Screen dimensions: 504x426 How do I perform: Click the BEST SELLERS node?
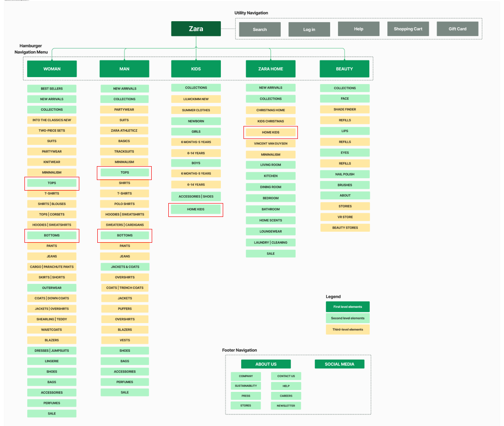(x=52, y=89)
